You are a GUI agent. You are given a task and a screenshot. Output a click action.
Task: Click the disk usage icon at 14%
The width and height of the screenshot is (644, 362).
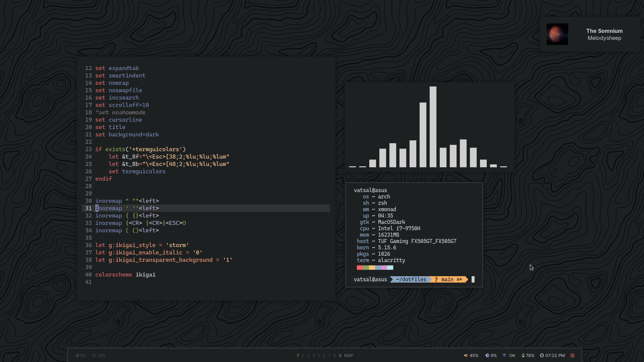pyautogui.click(x=94, y=356)
